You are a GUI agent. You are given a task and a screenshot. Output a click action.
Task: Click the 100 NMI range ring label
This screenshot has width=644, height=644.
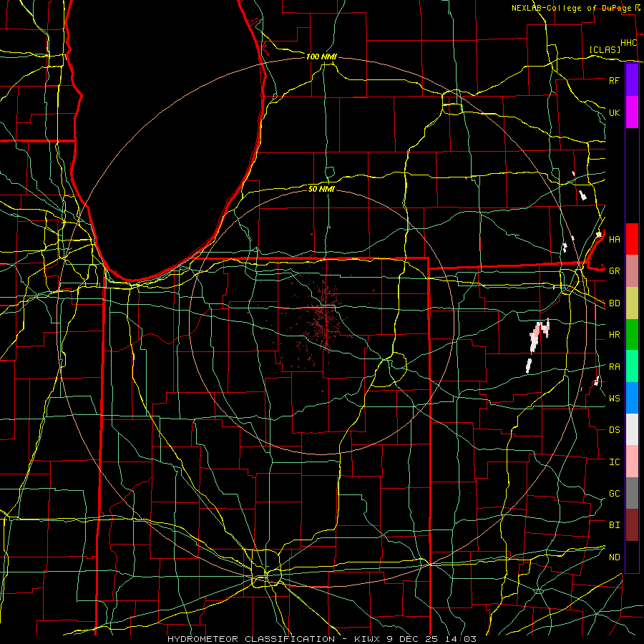pyautogui.click(x=321, y=57)
